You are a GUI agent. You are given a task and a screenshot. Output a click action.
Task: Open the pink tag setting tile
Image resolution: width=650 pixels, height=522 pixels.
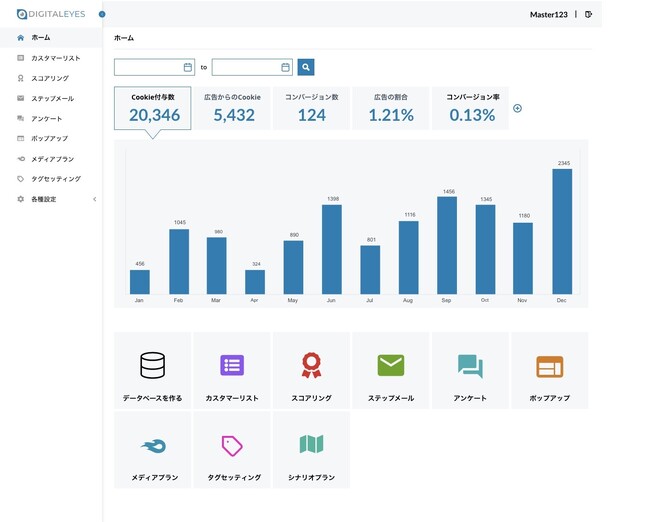coord(232,446)
